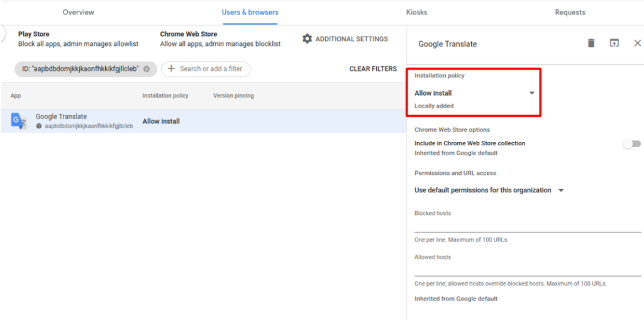Select the Users & browsers tab
This screenshot has width=644, height=320.
(x=250, y=13)
